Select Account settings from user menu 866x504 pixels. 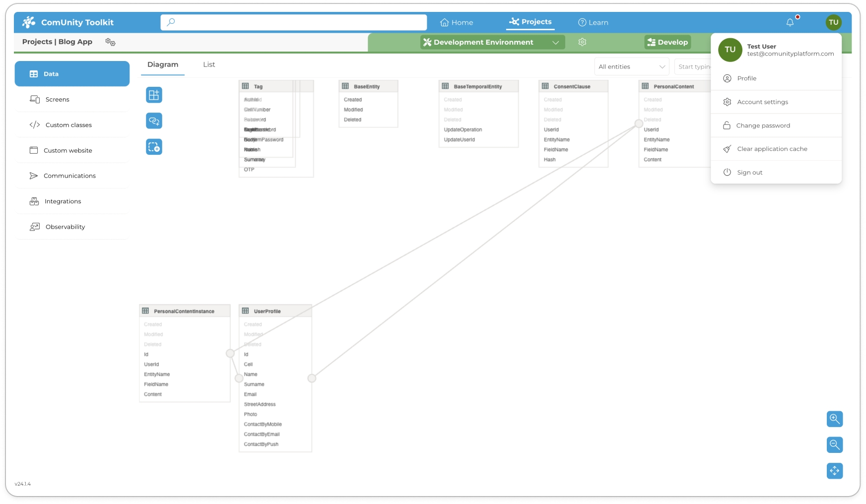[x=762, y=102]
